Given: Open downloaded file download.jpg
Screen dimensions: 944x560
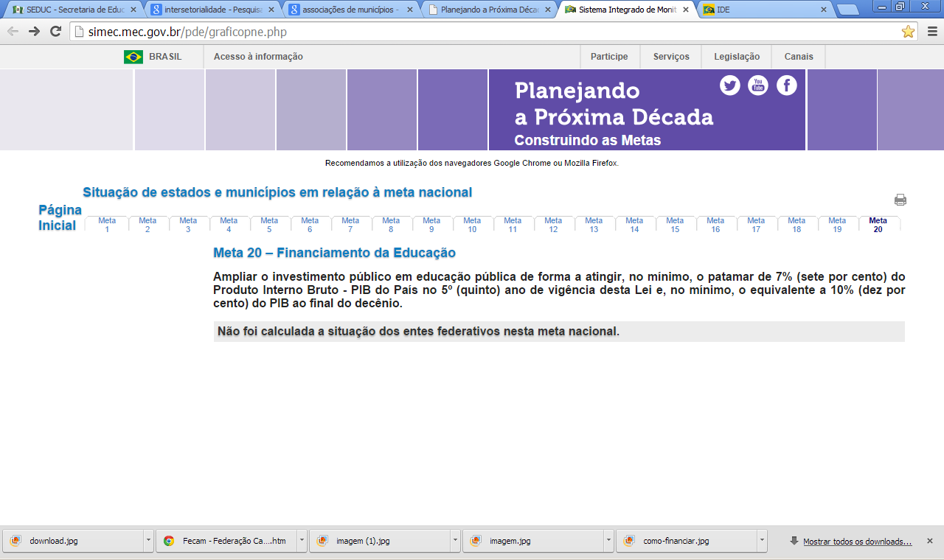Looking at the screenshot, I should pos(73,541).
